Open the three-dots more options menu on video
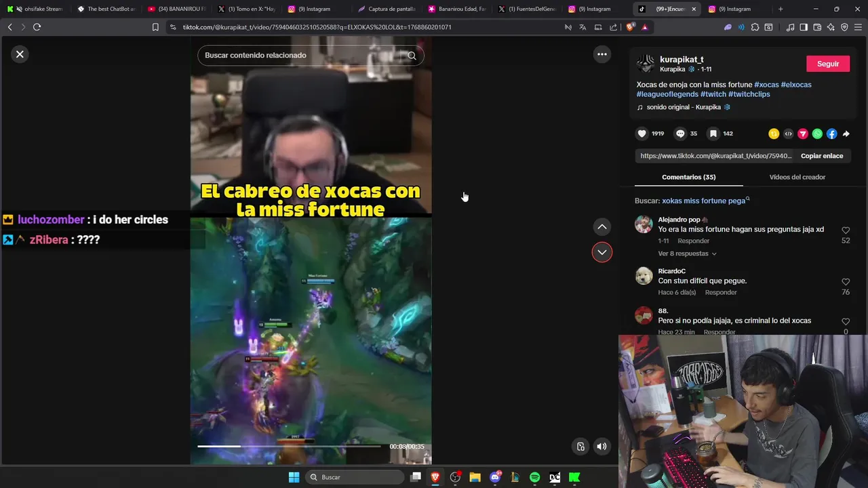This screenshot has width=868, height=488. (601, 54)
